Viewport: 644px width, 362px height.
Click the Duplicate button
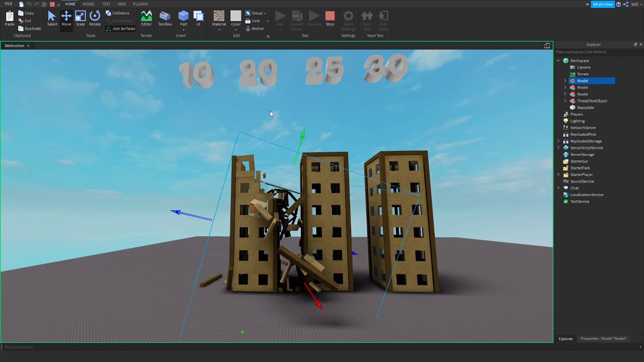click(x=29, y=29)
